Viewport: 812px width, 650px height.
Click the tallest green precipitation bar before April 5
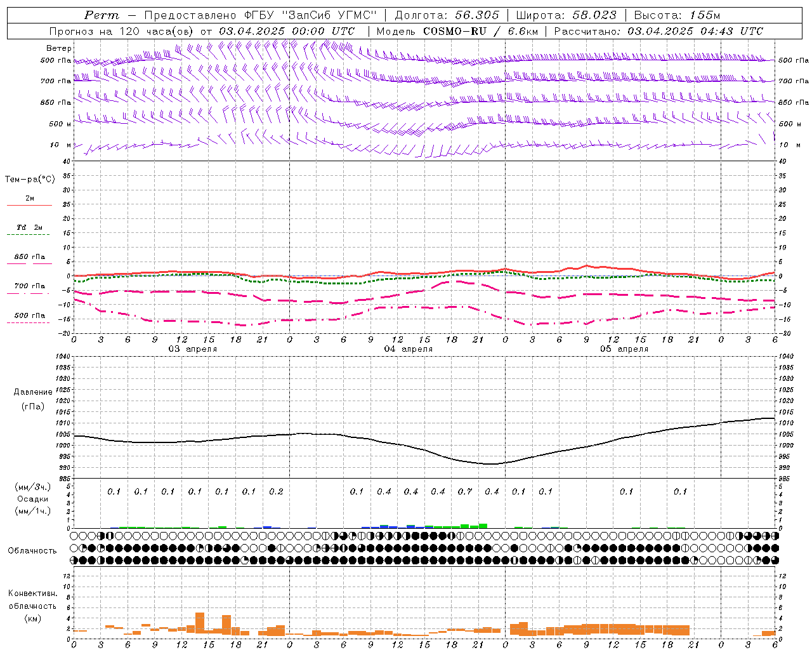483,526
